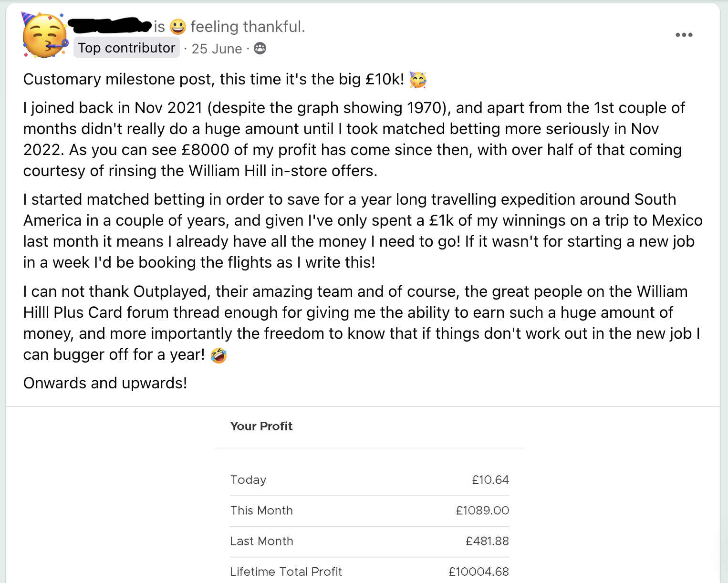Click the party-face profile avatar
Image resolution: width=728 pixels, height=583 pixels.
(45, 36)
